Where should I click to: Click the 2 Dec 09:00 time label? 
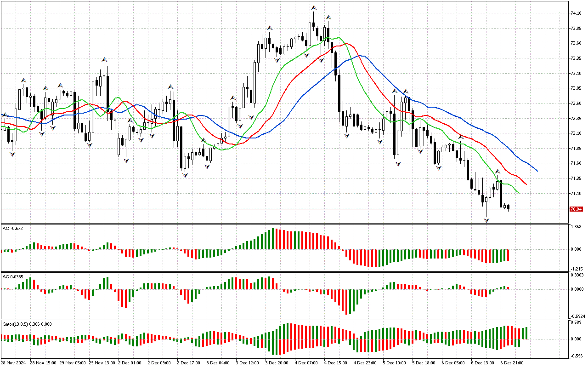pos(160,362)
